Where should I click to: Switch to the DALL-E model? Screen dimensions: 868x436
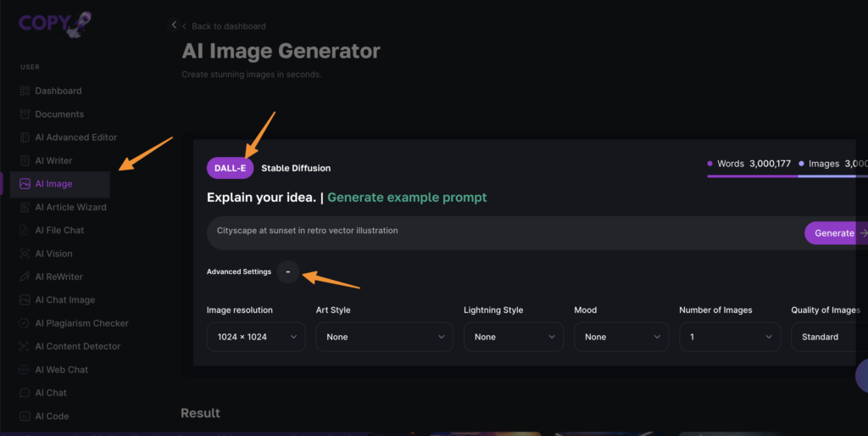coord(230,168)
